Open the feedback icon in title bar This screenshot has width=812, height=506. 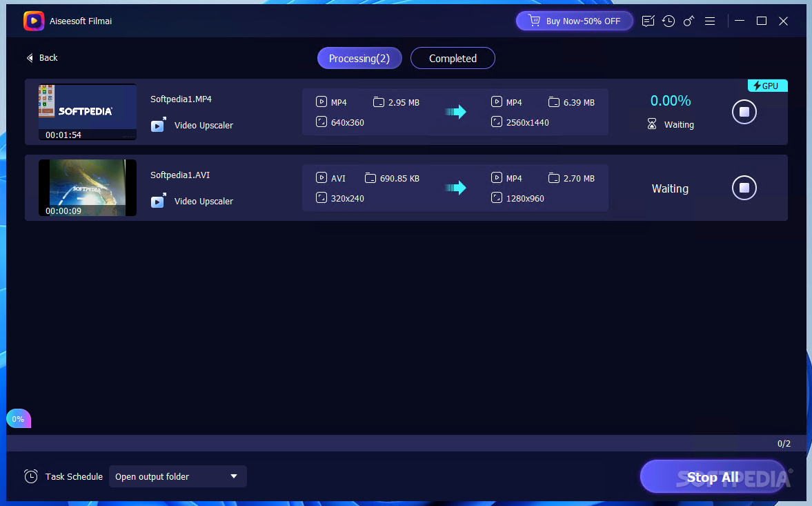tap(648, 21)
